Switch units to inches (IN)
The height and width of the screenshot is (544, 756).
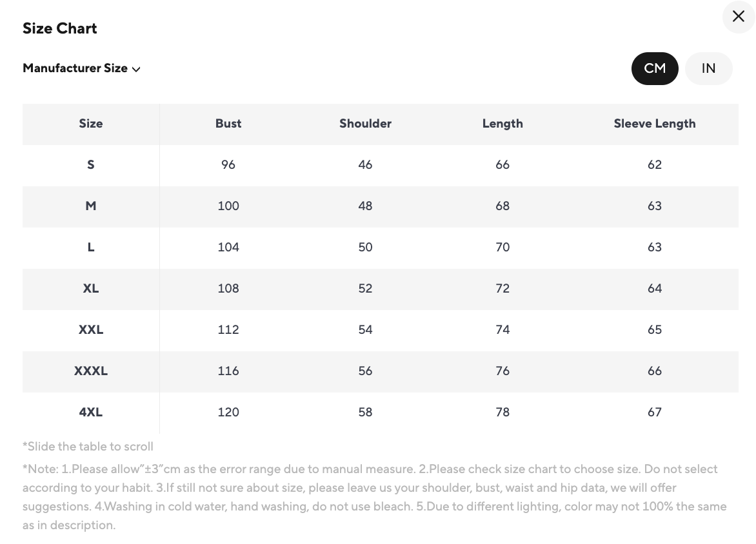coord(708,68)
